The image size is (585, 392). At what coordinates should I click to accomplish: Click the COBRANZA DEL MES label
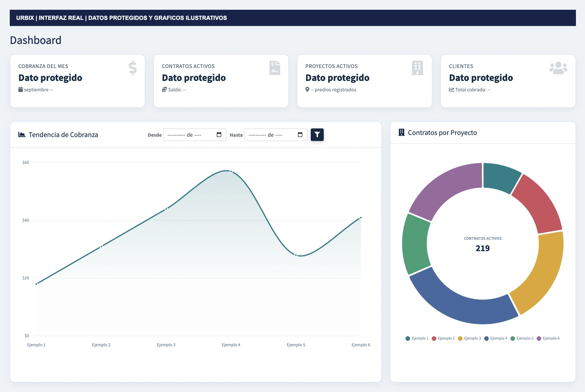(43, 66)
